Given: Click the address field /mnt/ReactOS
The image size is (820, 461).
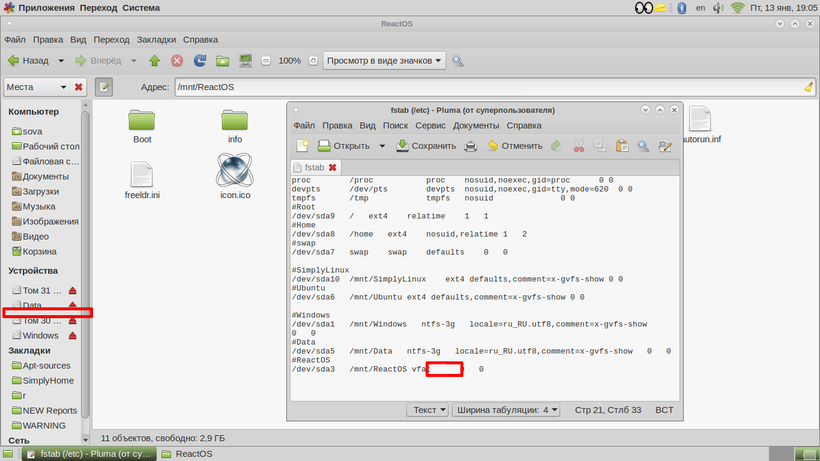Looking at the screenshot, I should click(489, 87).
